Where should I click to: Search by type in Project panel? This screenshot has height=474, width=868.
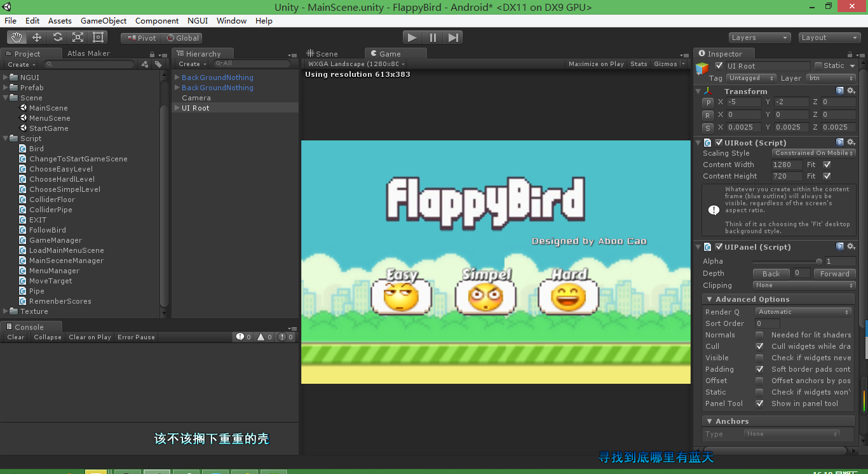click(x=145, y=64)
